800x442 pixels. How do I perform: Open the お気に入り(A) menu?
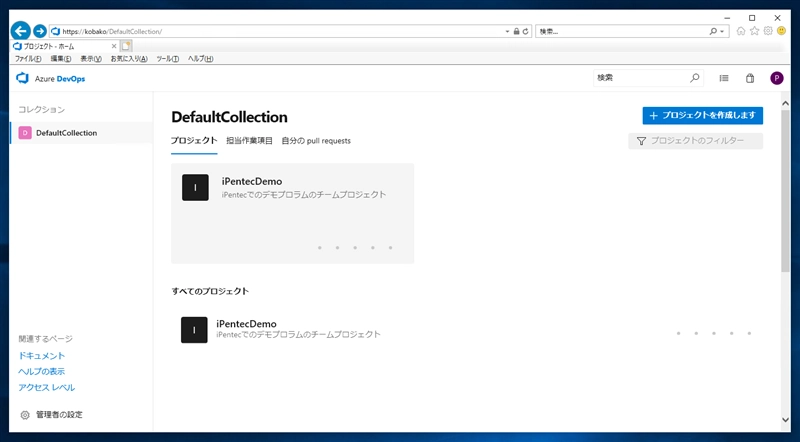tap(129, 59)
